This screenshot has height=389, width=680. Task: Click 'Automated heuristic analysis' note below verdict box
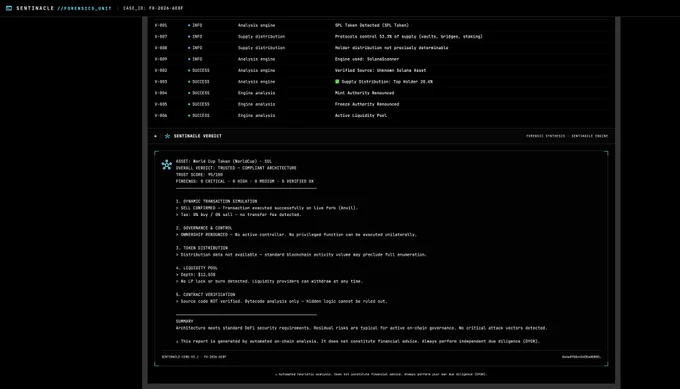coord(381,374)
